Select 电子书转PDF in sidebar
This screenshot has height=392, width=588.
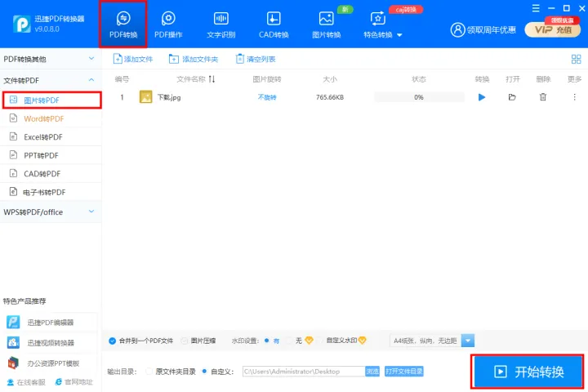[x=51, y=192]
